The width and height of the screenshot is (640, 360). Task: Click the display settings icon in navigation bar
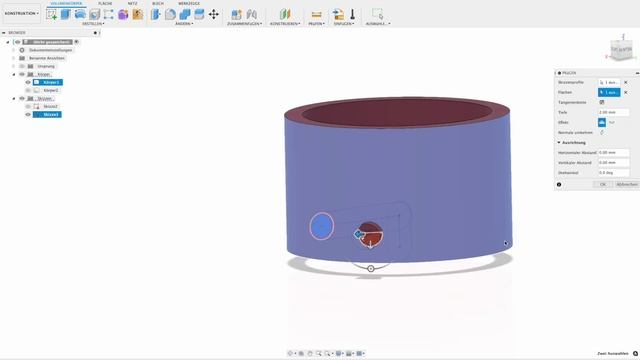[338, 353]
